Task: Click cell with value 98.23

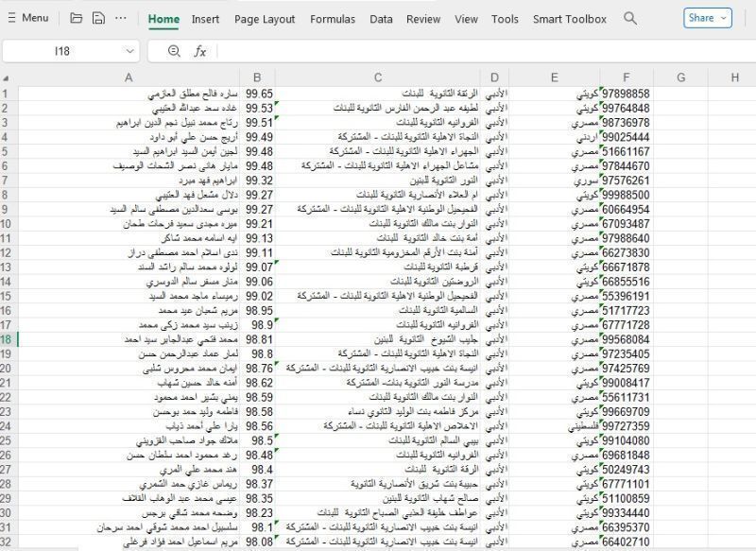Action: 257,513
